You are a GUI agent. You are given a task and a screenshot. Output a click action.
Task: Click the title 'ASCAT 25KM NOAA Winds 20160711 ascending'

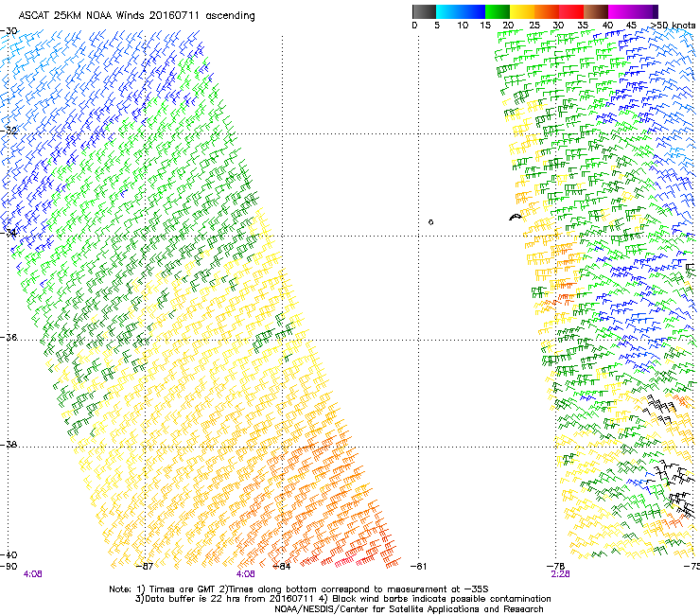click(136, 16)
